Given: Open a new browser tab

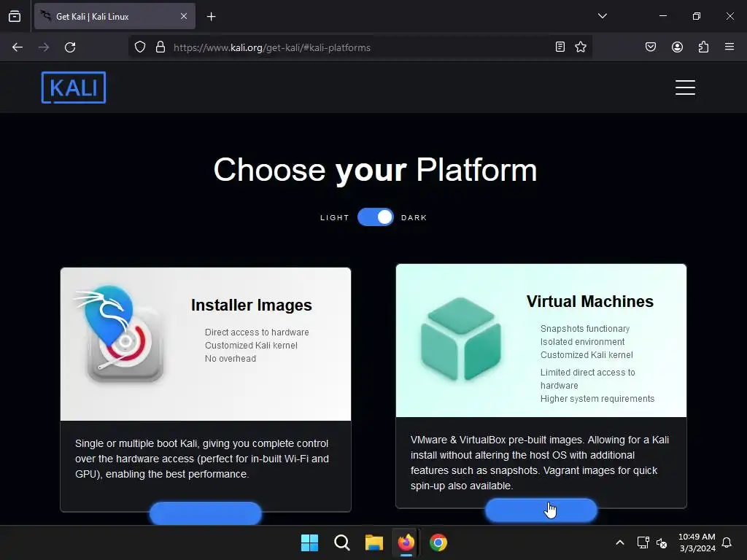Looking at the screenshot, I should 211,17.
